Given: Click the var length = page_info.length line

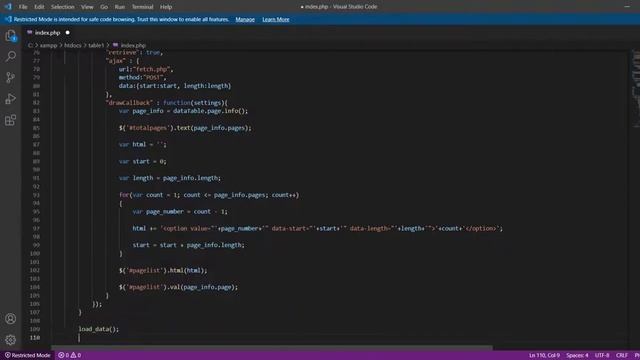Looking at the screenshot, I should [170, 178].
